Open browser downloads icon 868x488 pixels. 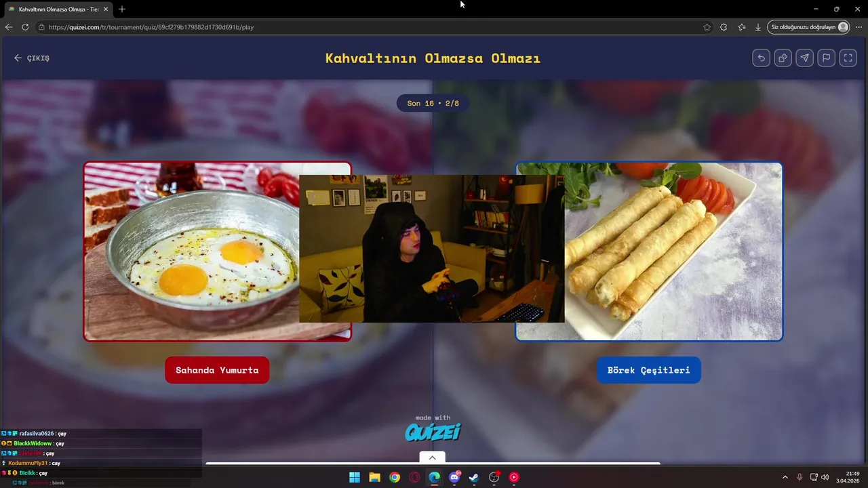(x=758, y=27)
